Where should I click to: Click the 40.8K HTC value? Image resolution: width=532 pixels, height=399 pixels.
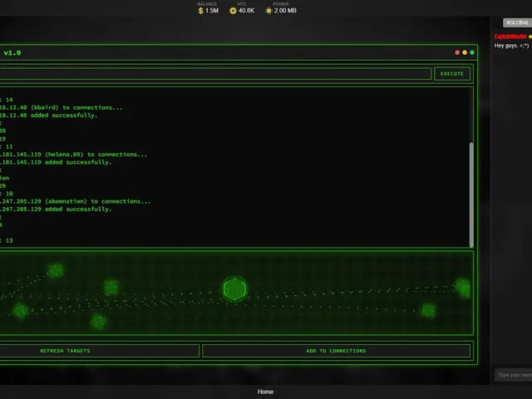(246, 11)
